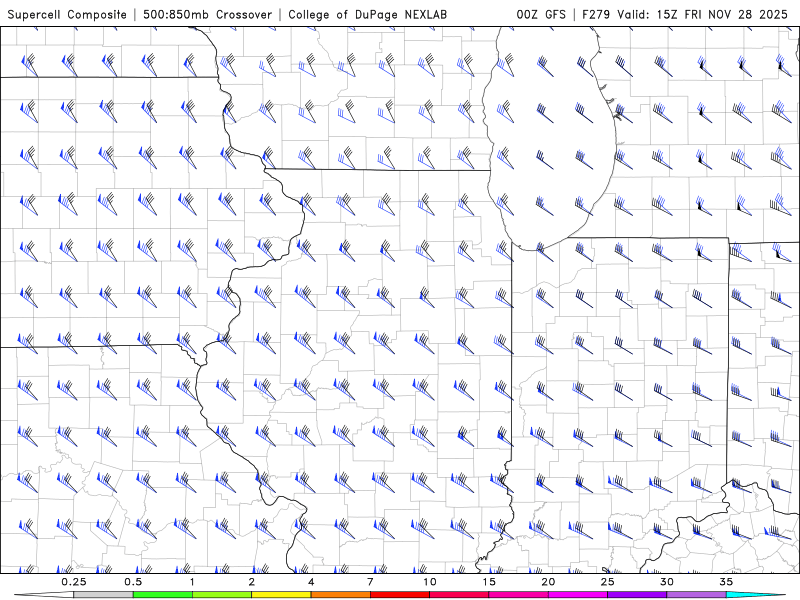Select the legend tick label '2'
Screen dimensions: 800x600
point(252,582)
